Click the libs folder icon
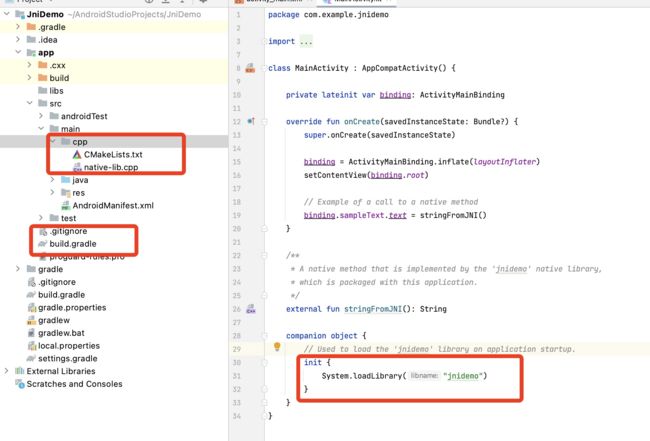 (x=42, y=91)
